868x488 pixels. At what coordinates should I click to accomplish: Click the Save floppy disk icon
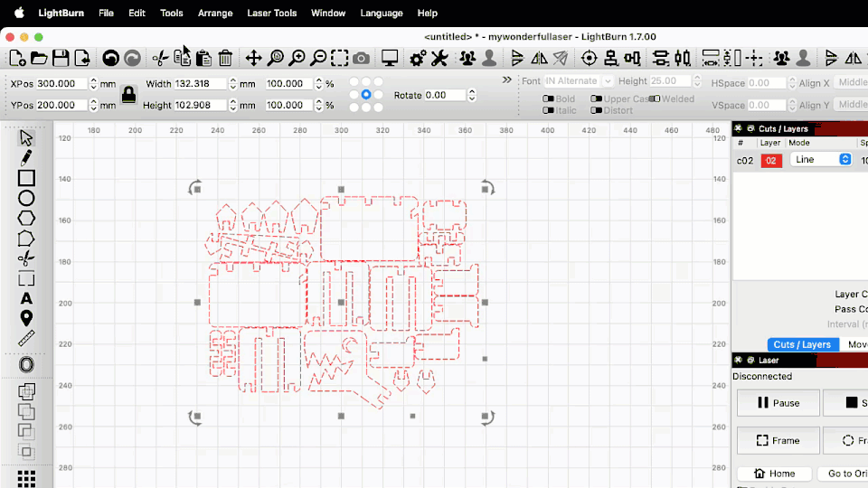tap(61, 59)
